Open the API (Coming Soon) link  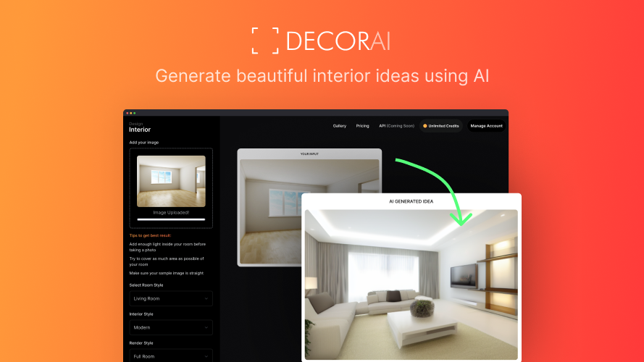[396, 126]
